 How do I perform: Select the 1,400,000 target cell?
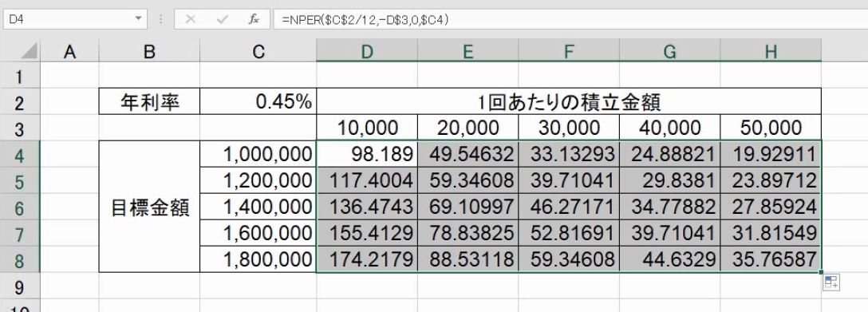click(x=258, y=207)
